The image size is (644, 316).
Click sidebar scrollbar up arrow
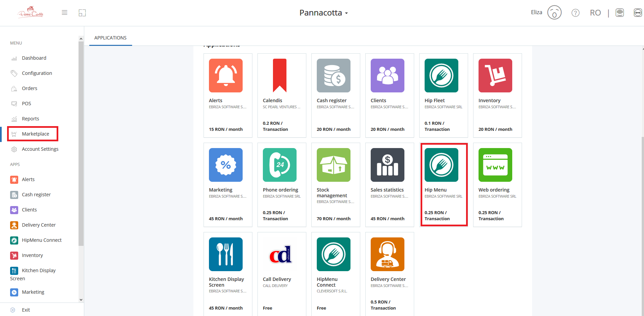pyautogui.click(x=81, y=39)
